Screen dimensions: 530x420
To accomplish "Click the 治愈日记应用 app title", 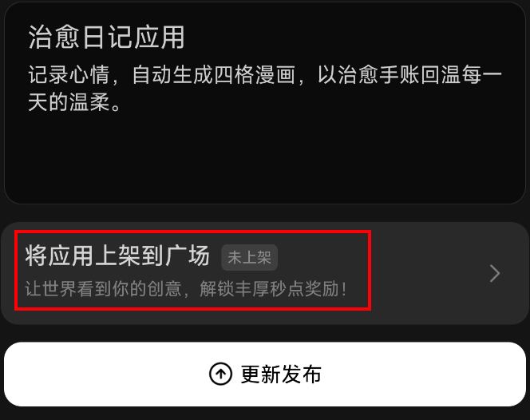I will [106, 38].
